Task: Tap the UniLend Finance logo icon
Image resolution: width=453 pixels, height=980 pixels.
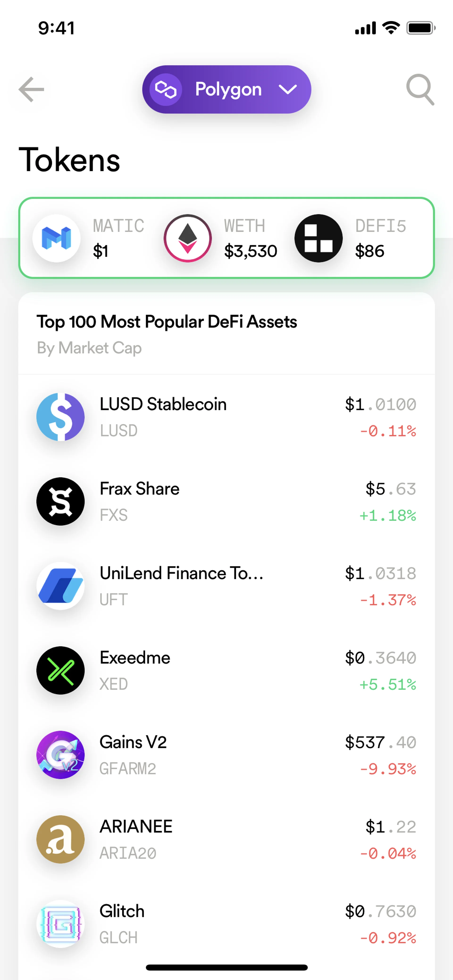Action: point(61,586)
